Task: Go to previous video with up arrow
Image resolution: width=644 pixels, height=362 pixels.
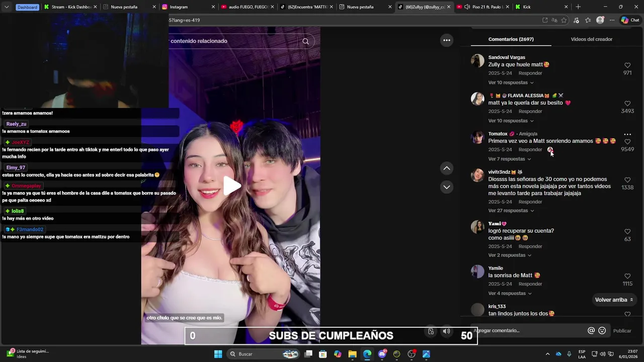Action: 447,168
